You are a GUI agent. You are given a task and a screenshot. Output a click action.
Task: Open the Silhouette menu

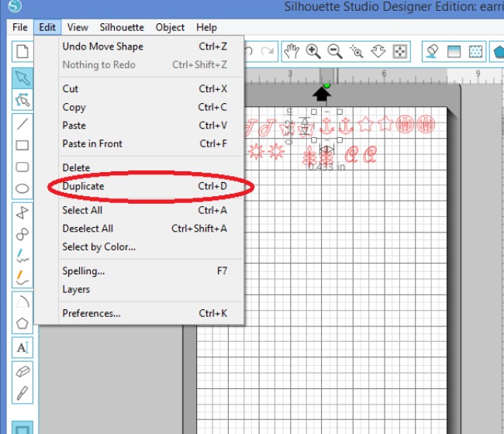coord(122,27)
